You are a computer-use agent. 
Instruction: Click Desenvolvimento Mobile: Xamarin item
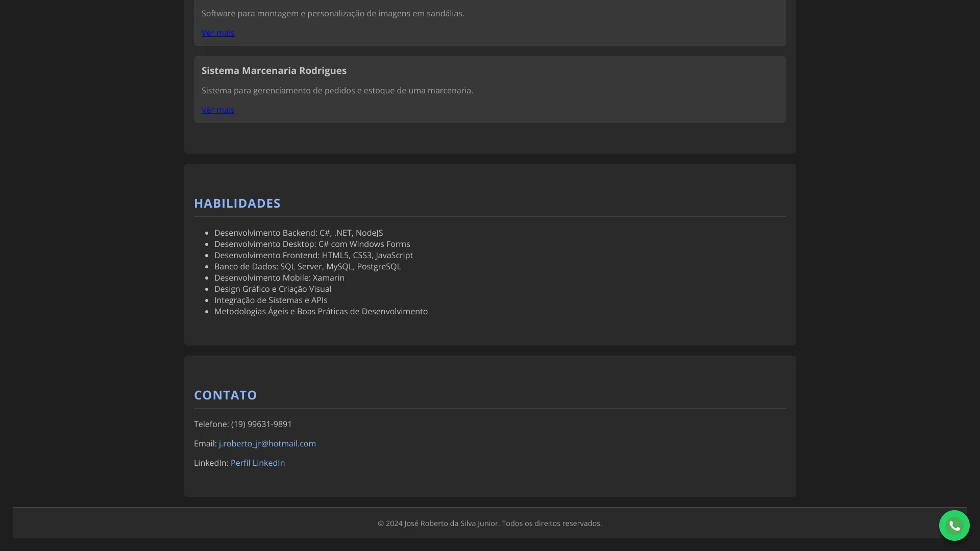click(x=279, y=278)
